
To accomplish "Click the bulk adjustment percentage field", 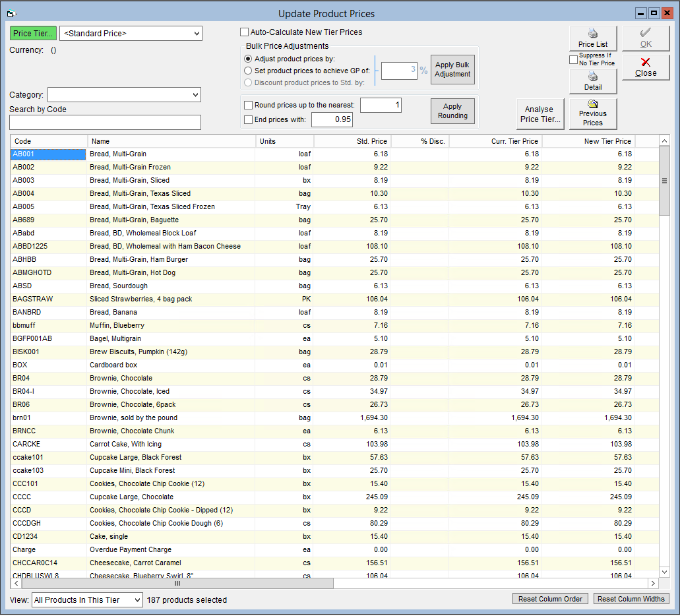I will [x=399, y=71].
